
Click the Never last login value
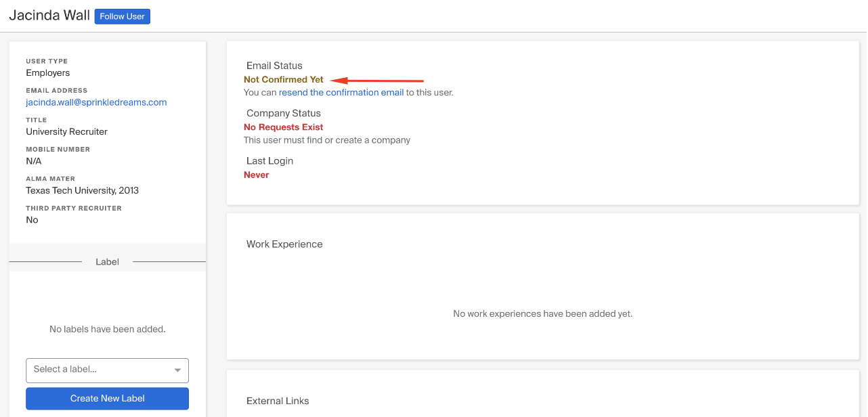pyautogui.click(x=257, y=175)
